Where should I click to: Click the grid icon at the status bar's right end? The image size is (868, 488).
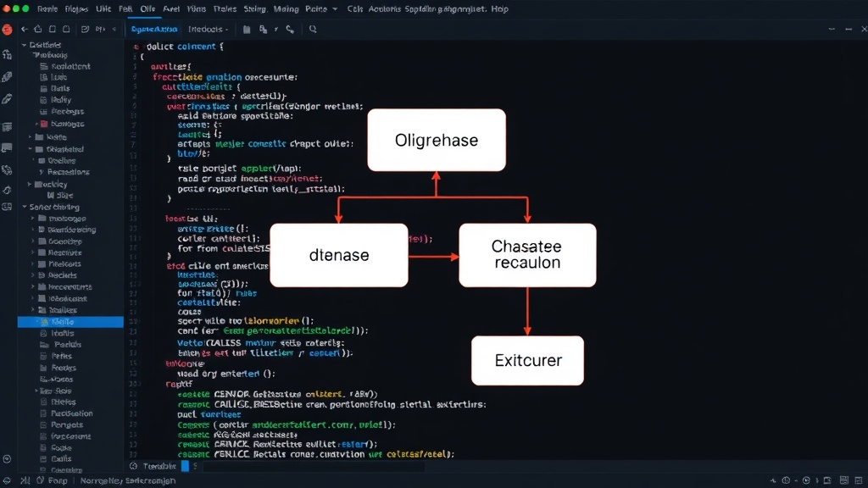click(858, 480)
